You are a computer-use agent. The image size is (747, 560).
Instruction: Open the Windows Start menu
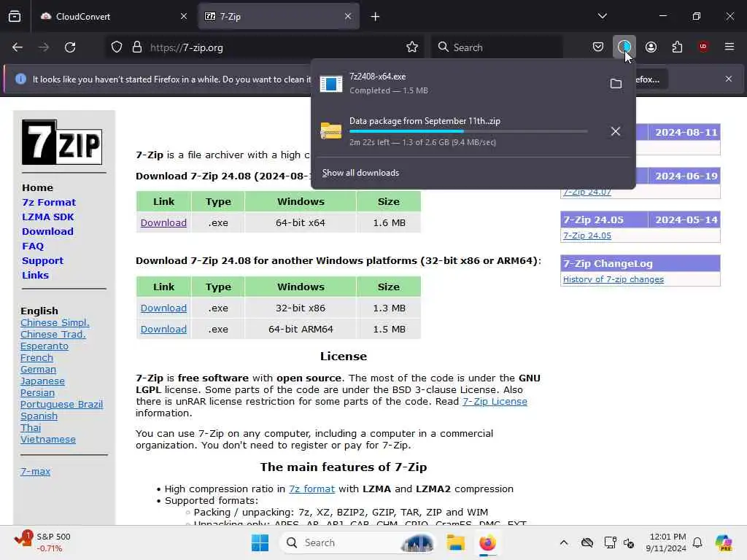pos(260,542)
